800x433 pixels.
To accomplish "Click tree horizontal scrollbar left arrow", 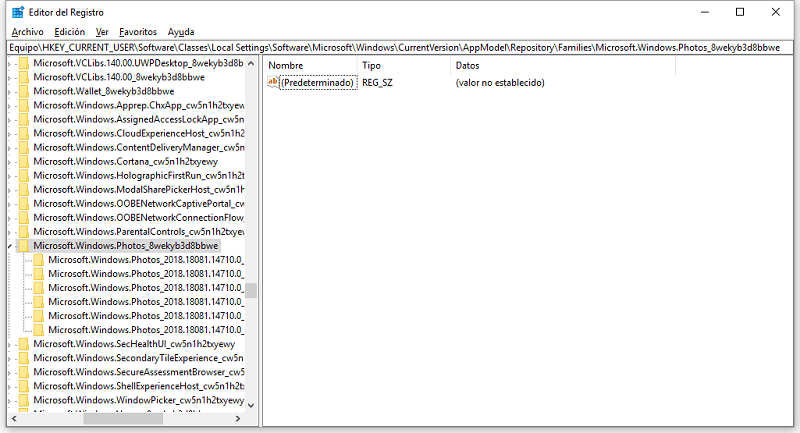I will tap(14, 419).
